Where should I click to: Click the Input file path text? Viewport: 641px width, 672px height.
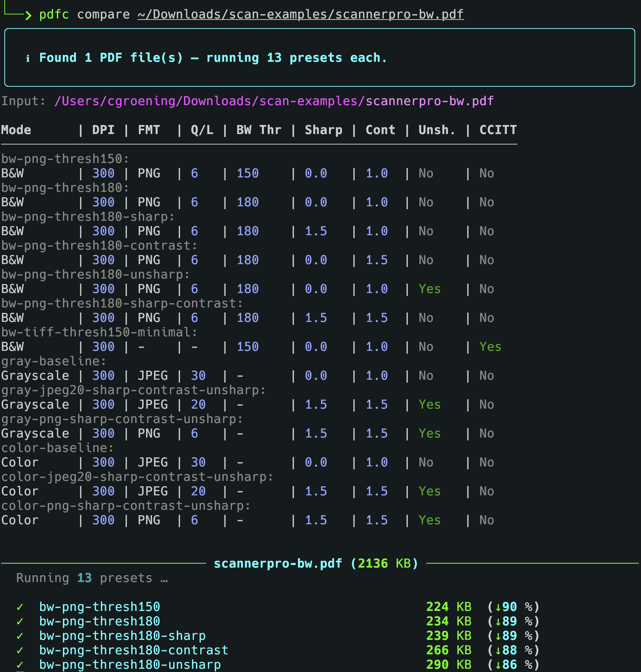coord(274,101)
